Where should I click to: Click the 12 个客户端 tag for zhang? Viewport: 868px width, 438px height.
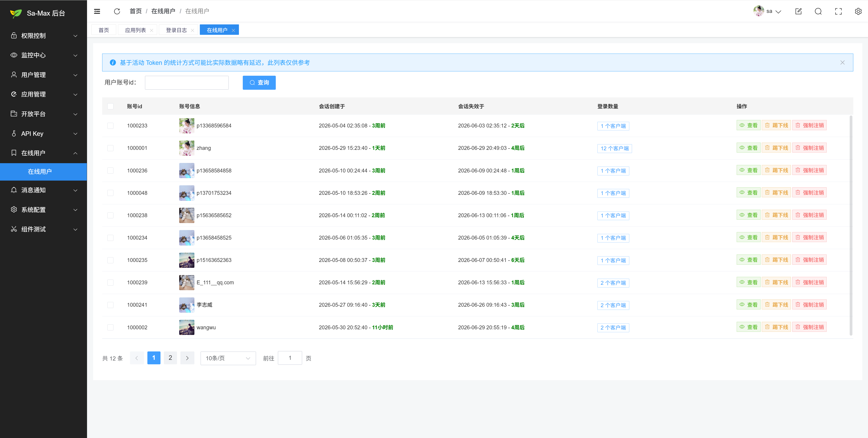pos(615,148)
